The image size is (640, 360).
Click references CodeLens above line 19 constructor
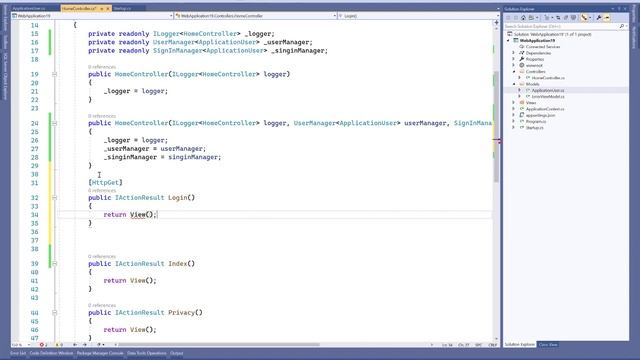pyautogui.click(x=102, y=67)
